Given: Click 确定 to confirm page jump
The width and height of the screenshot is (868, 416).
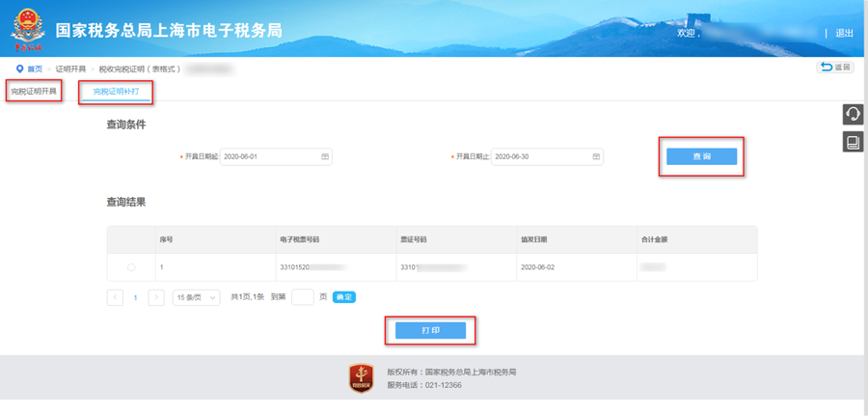Looking at the screenshot, I should pos(344,297).
